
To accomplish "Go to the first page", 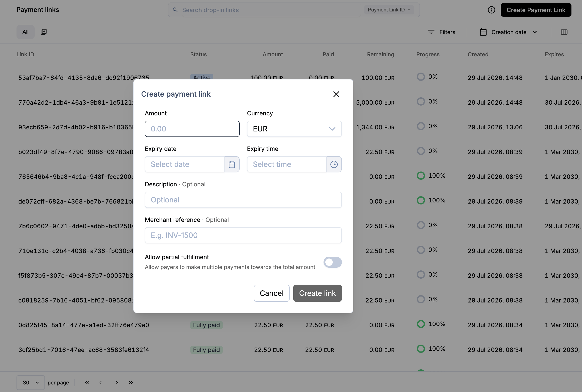I will pyautogui.click(x=87, y=383).
